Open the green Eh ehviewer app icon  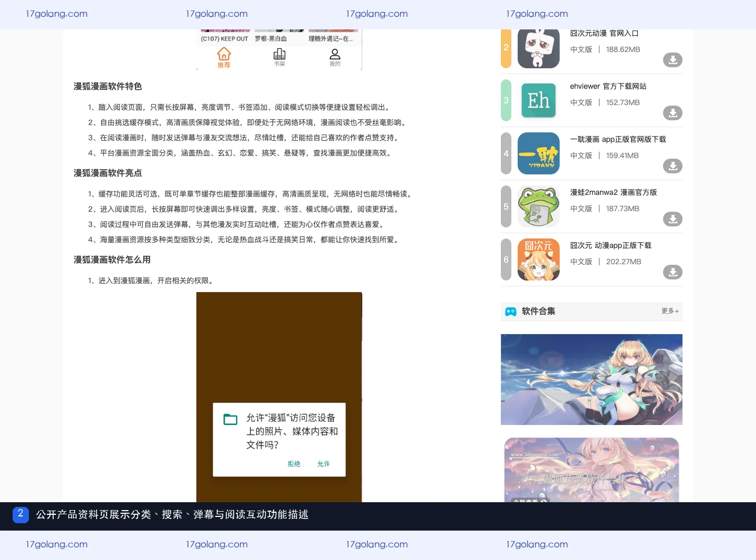coord(539,100)
